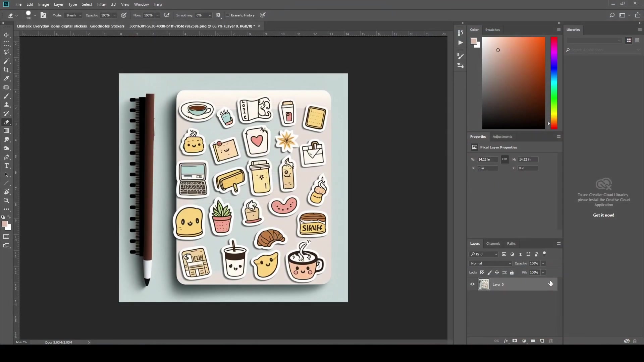This screenshot has width=644, height=362.
Task: Switch to the Paths tab
Action: click(511, 244)
